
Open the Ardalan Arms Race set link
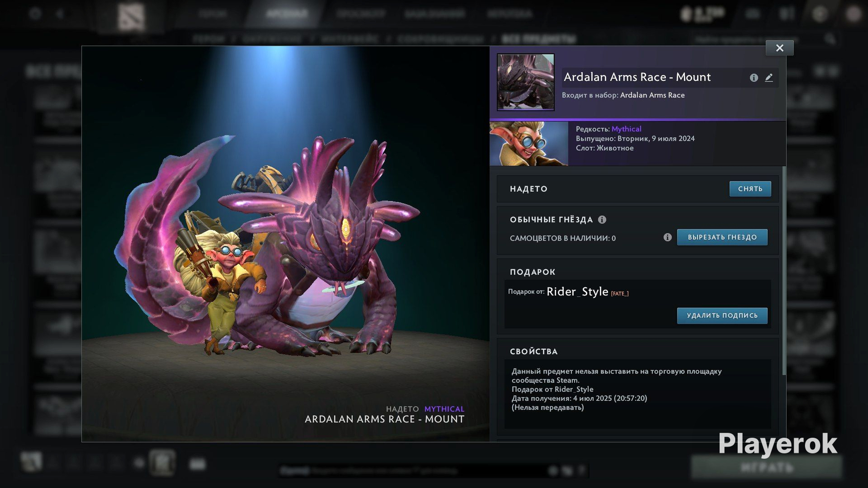652,95
